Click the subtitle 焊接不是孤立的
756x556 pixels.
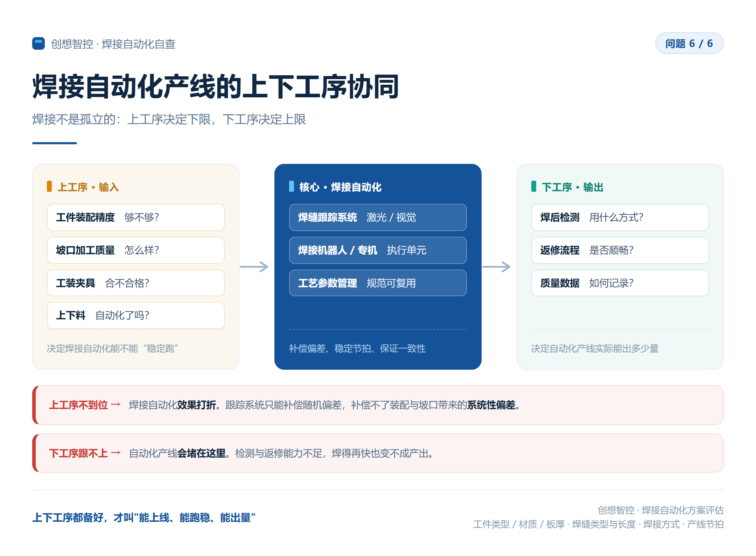tap(169, 119)
